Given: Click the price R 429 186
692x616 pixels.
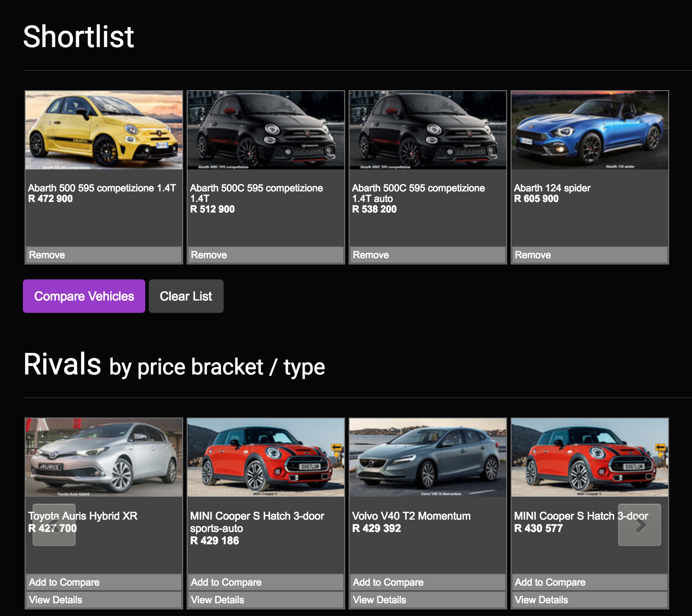Looking at the screenshot, I should tap(215, 541).
